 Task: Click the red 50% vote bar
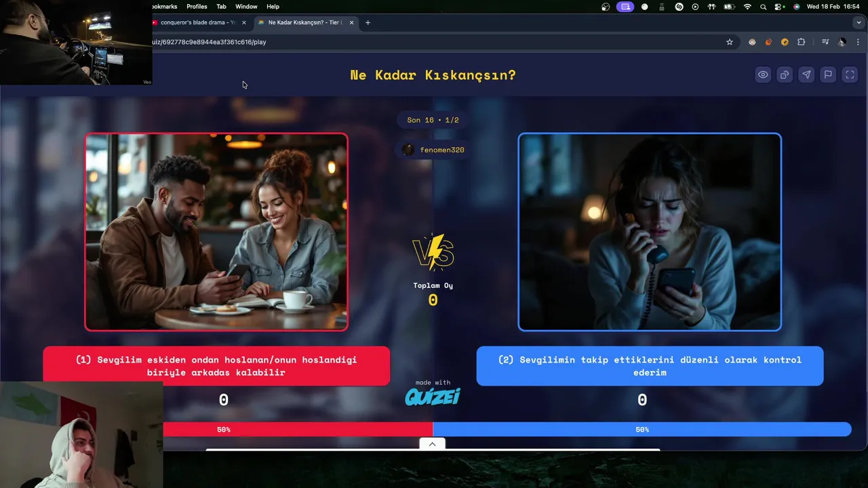[298, 430]
